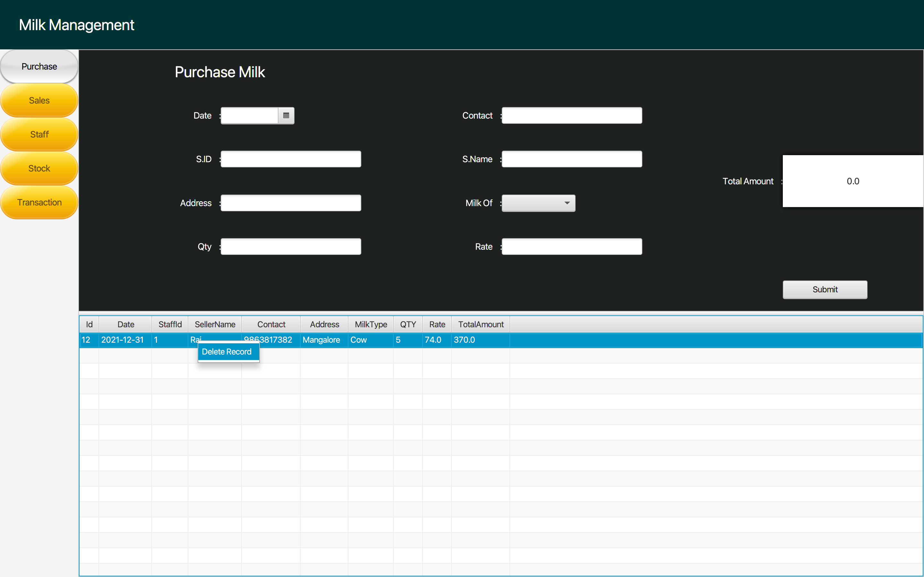Click the Transaction sidebar button

38,202
